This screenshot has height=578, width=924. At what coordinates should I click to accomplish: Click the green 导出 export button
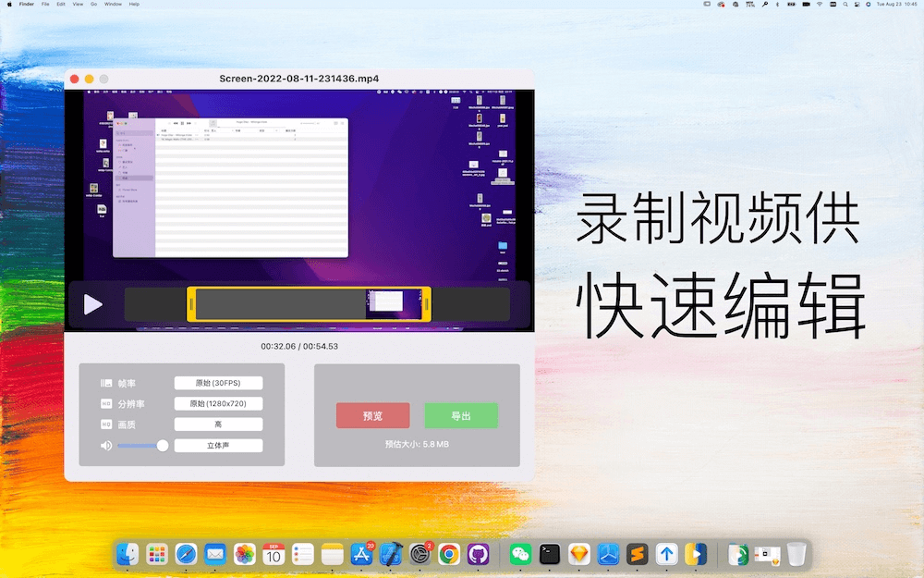[461, 415]
